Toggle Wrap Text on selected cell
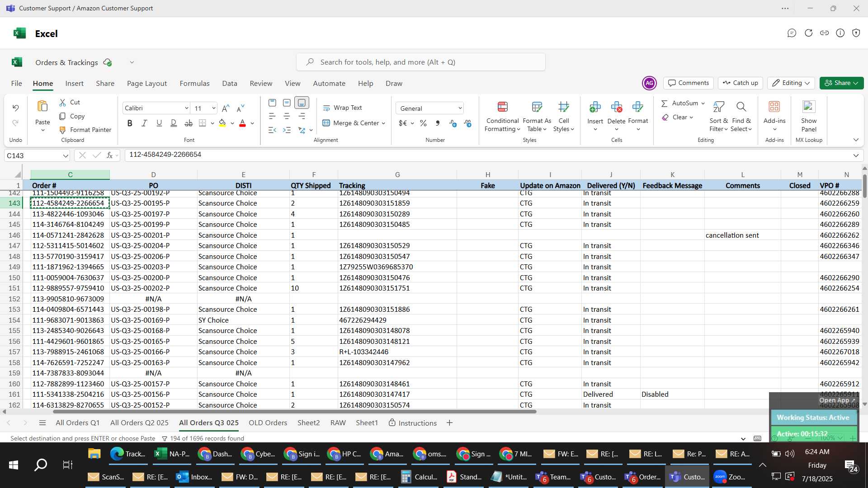 coord(342,108)
